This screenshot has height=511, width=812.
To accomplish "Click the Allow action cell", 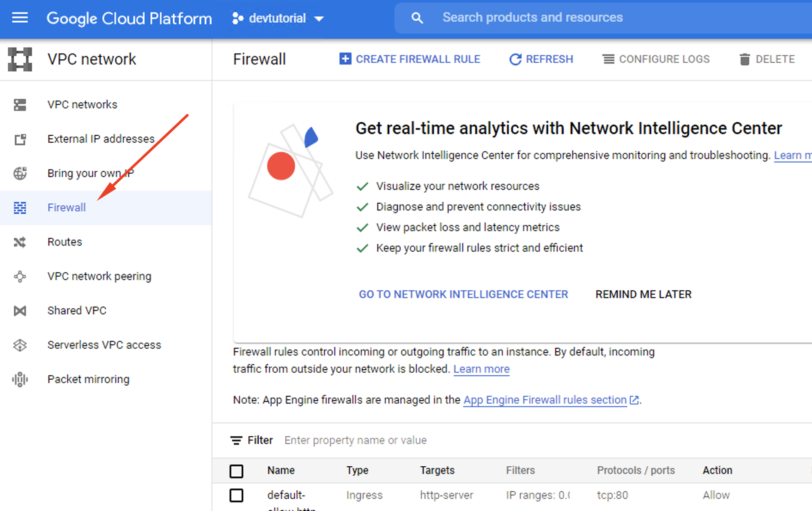I will click(716, 495).
